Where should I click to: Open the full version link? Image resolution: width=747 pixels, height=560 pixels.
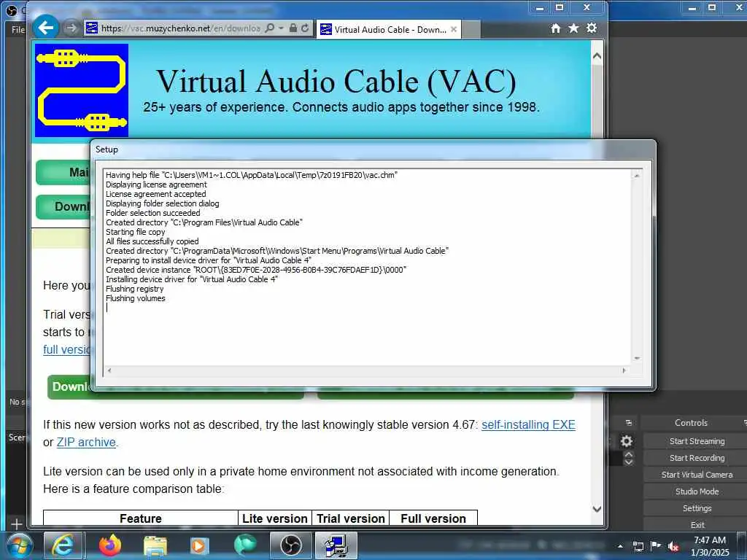[x=66, y=349]
